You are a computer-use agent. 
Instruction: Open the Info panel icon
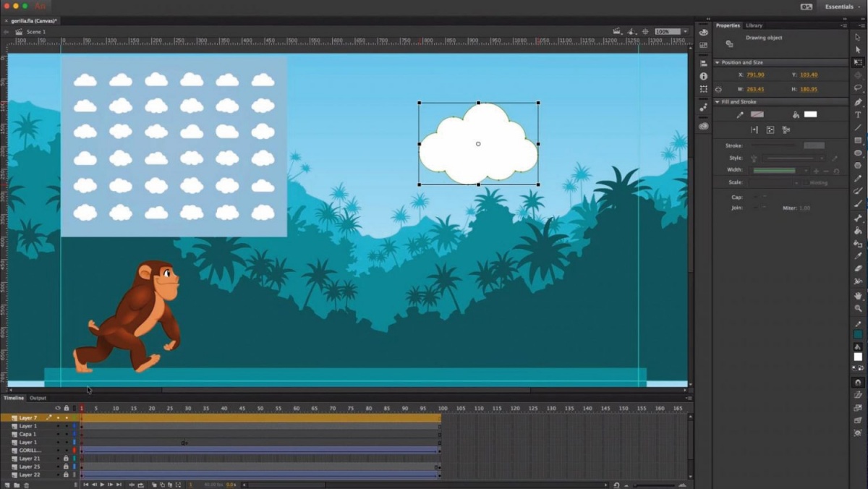click(703, 76)
